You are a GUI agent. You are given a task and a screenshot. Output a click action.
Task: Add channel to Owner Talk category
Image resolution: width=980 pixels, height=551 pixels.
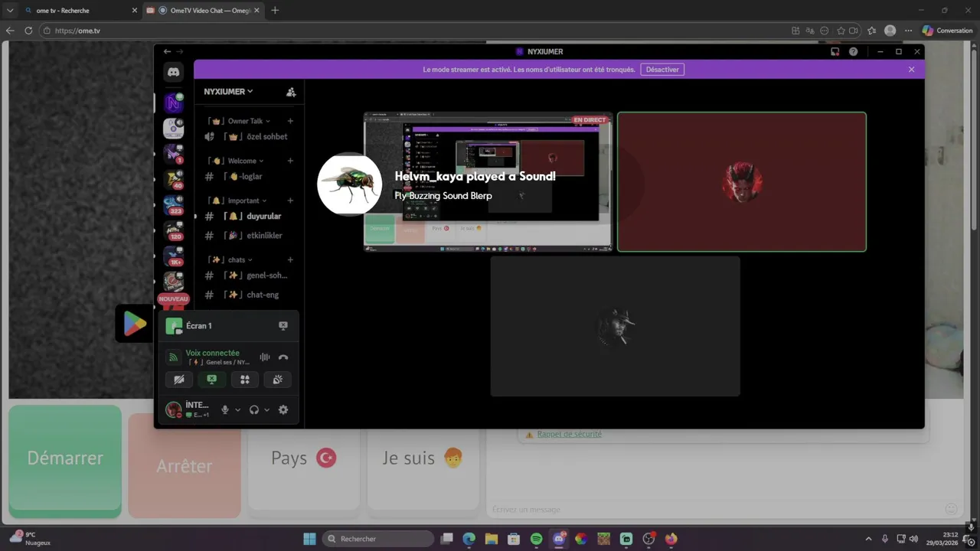click(x=290, y=121)
